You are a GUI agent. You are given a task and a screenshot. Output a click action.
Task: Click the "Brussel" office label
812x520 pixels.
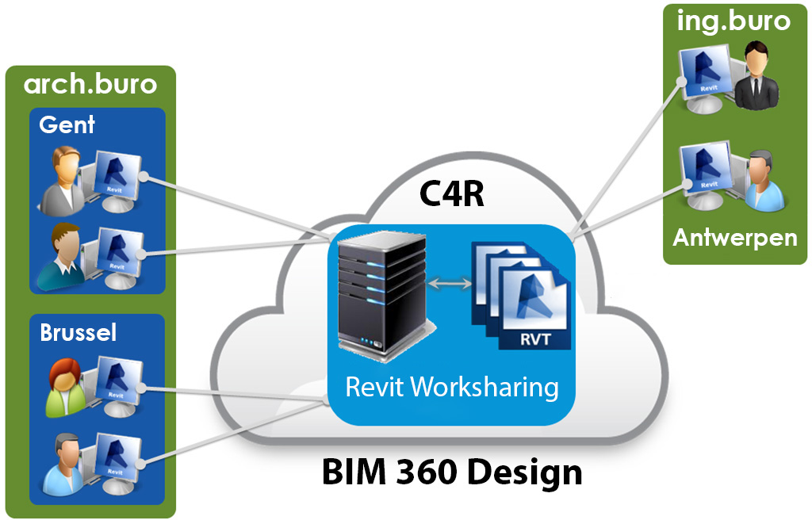(79, 332)
